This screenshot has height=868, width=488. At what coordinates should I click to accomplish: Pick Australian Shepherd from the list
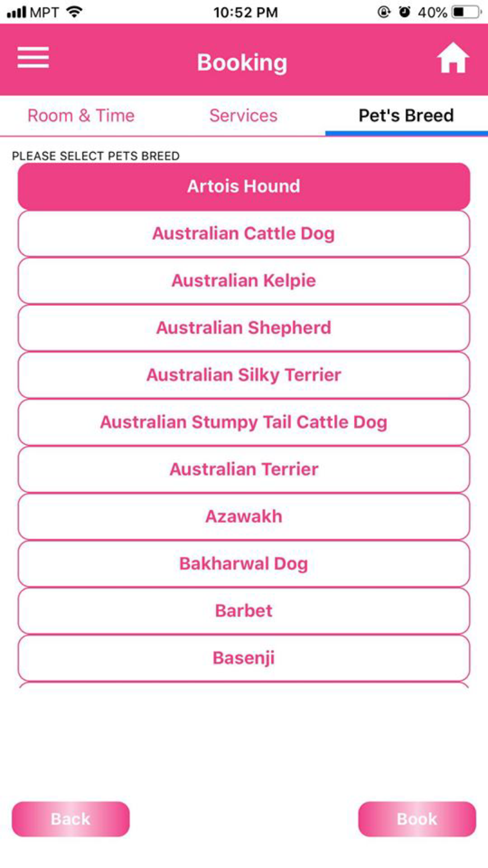coord(244,328)
